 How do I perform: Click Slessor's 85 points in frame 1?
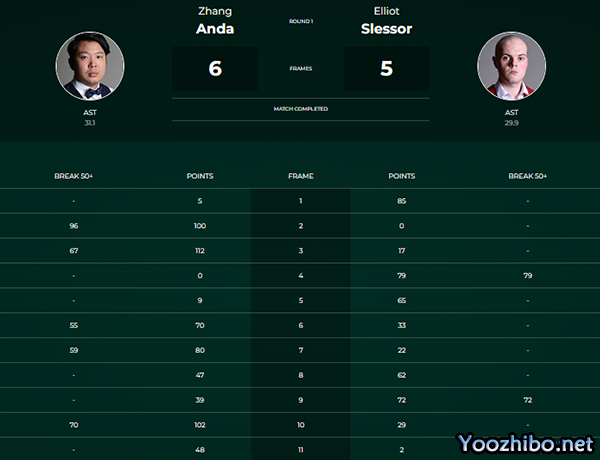pyautogui.click(x=401, y=201)
